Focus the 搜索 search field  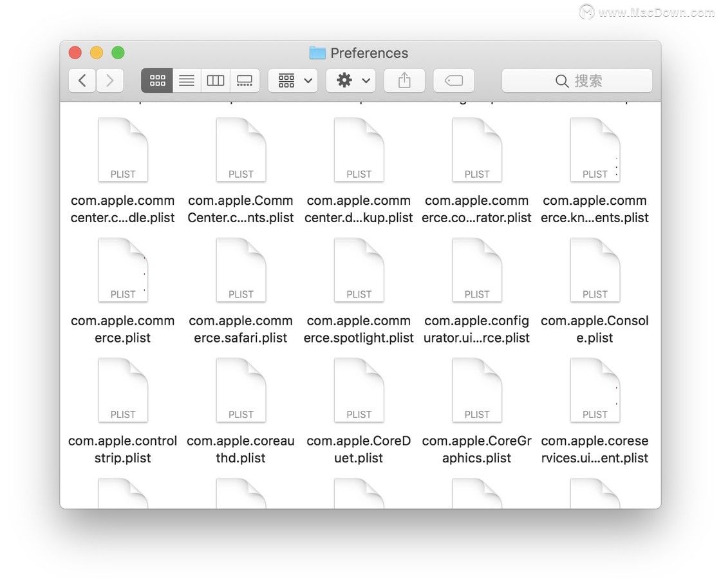577,81
